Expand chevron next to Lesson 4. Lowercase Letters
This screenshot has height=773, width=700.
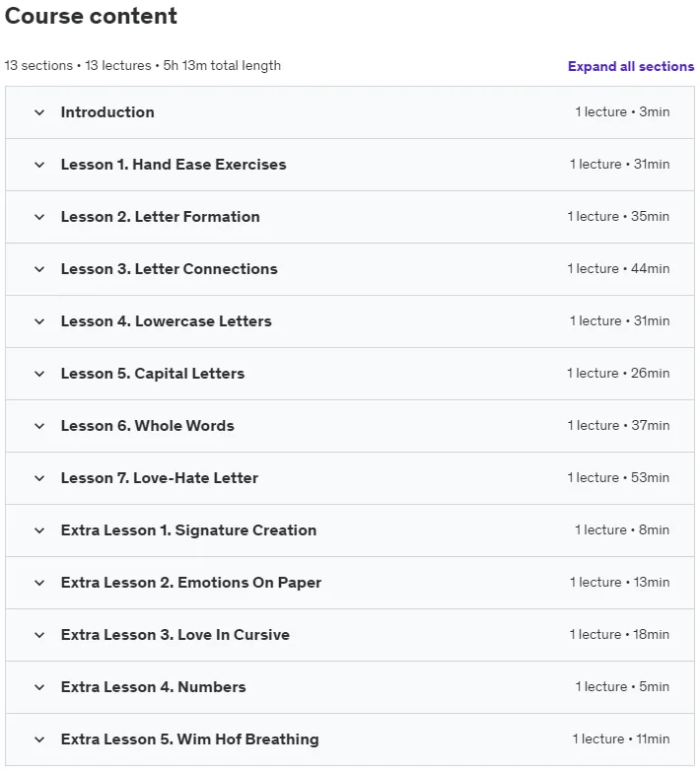[x=39, y=321]
